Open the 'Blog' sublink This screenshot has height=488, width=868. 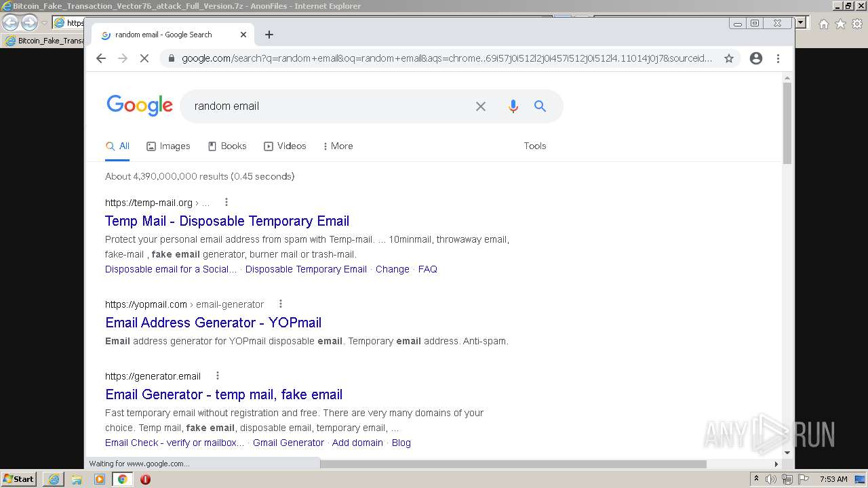click(401, 443)
